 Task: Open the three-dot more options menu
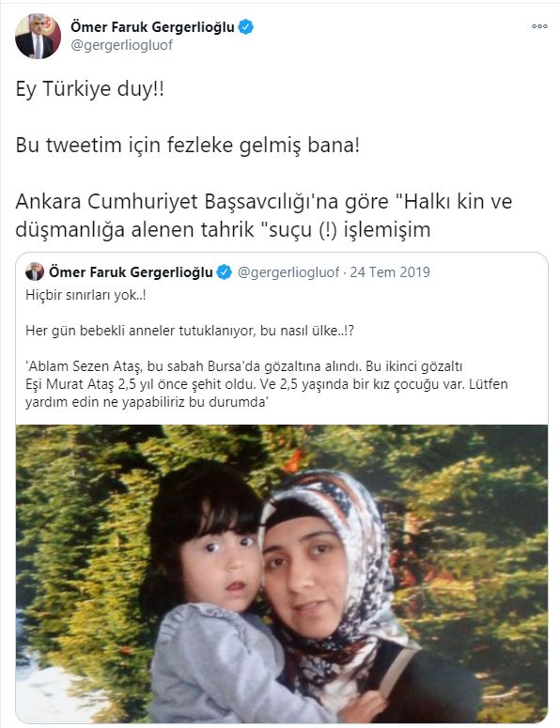(x=539, y=26)
